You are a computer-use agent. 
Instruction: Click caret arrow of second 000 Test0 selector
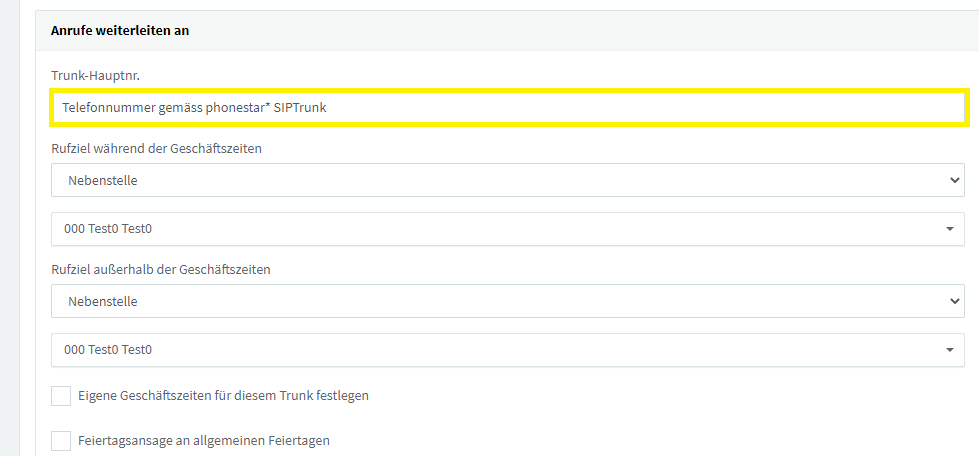point(950,350)
